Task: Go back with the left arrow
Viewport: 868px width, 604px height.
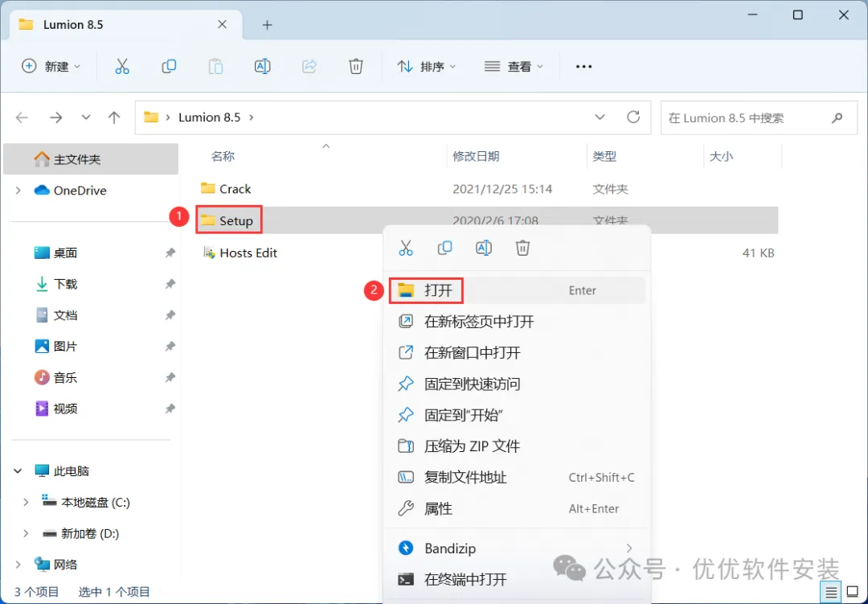Action: (22, 117)
